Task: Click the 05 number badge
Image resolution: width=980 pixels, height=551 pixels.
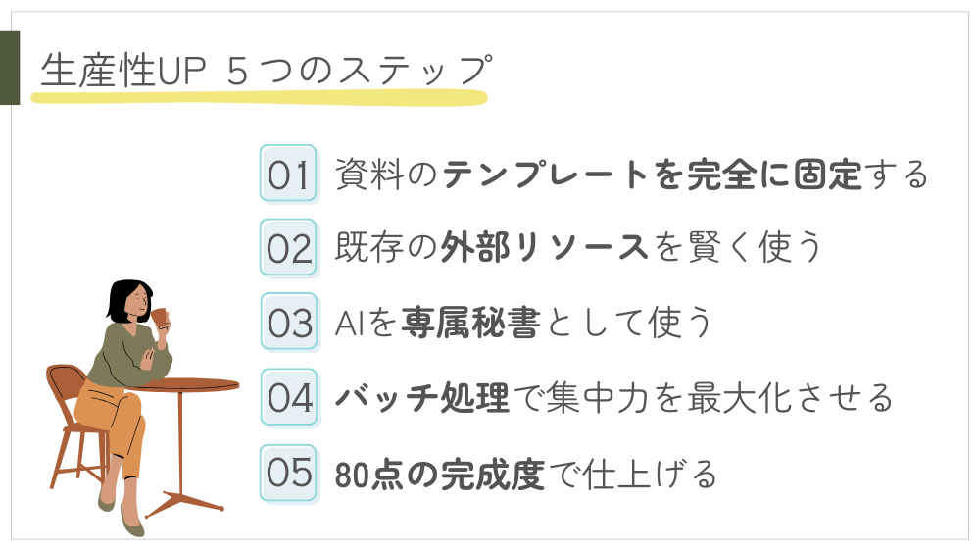Action: coord(288,472)
